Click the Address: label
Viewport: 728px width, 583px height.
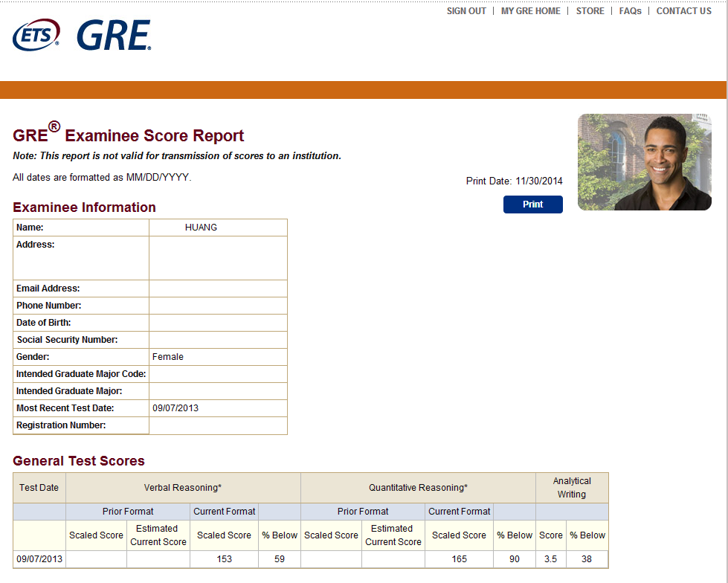click(35, 245)
